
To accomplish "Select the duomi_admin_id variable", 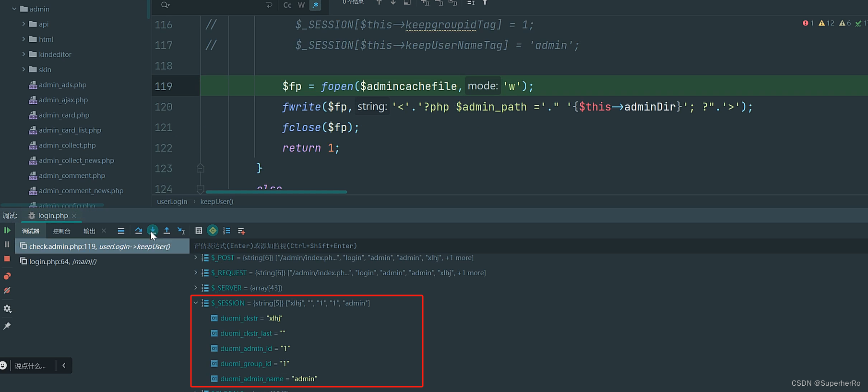I will [250, 348].
